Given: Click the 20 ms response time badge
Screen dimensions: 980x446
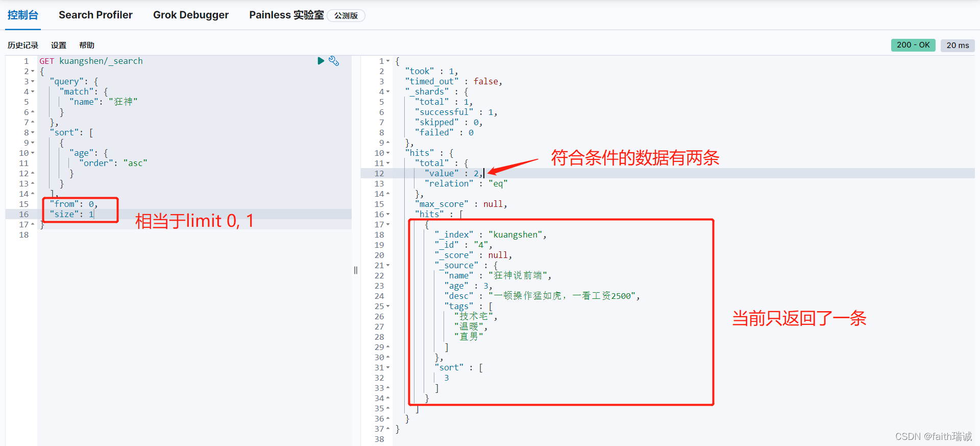Looking at the screenshot, I should [x=958, y=45].
